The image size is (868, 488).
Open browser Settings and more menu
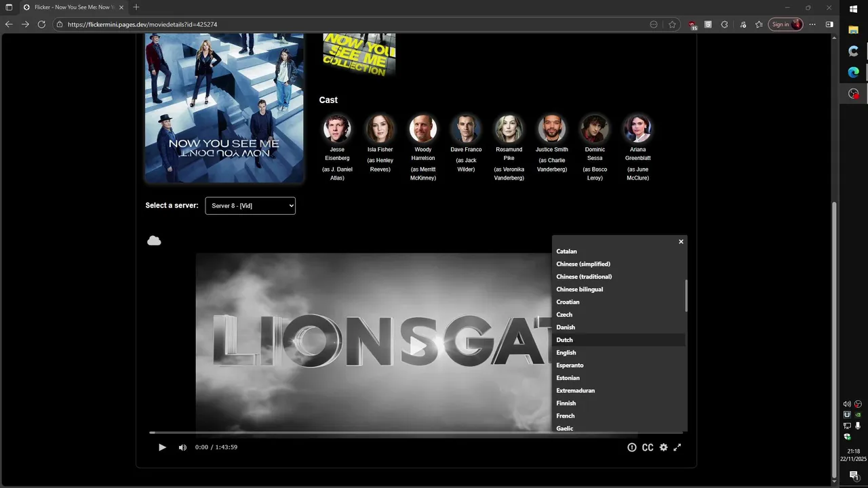point(812,24)
